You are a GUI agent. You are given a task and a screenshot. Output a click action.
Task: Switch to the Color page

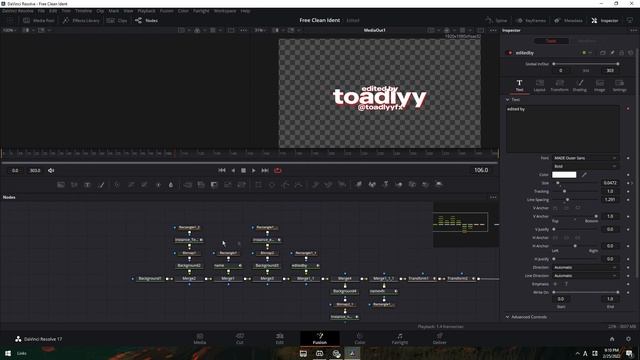(360, 338)
